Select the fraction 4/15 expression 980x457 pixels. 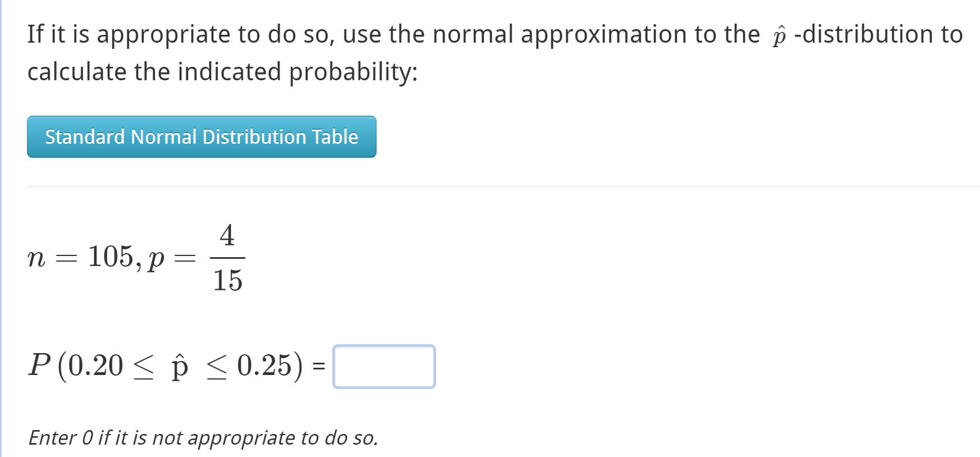tap(228, 257)
